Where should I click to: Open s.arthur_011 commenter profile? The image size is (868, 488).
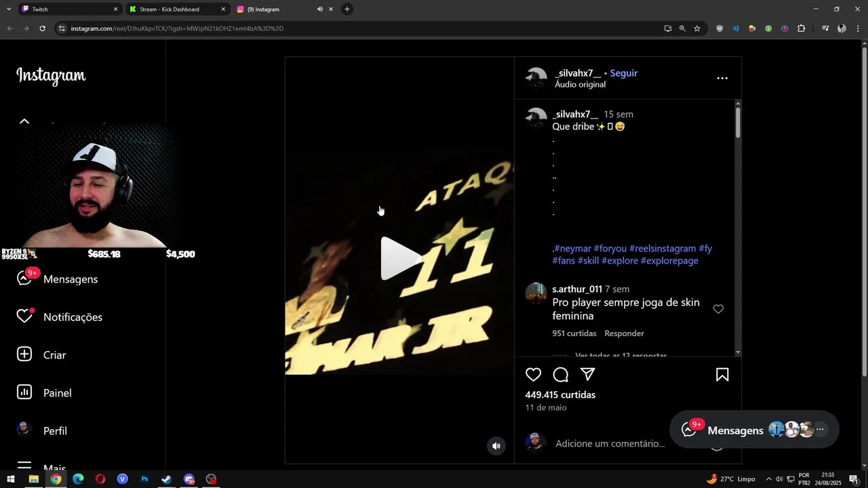pos(577,289)
